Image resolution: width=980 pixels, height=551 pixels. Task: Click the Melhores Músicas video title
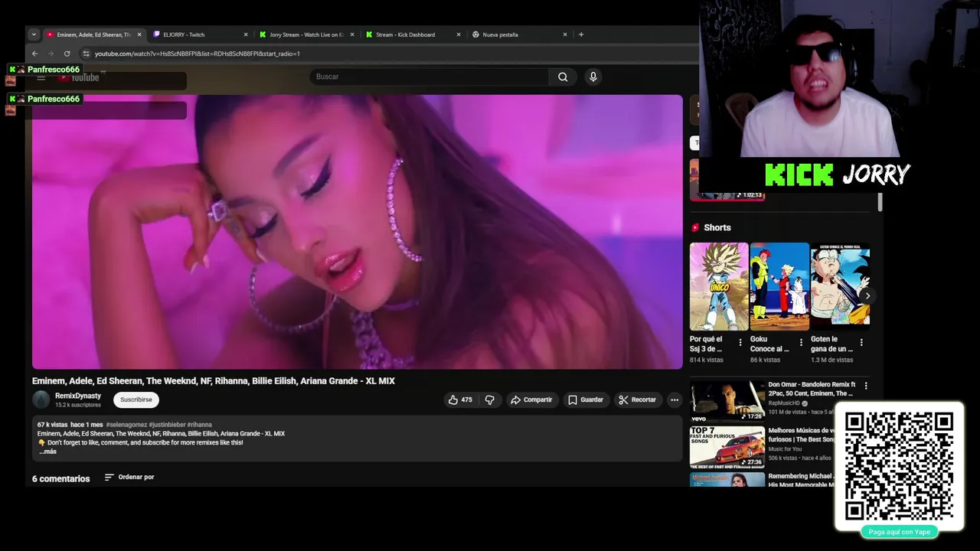802,435
